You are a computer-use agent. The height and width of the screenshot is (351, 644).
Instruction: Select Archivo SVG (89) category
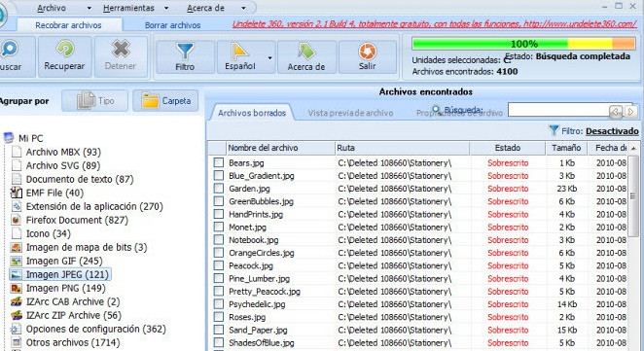(x=63, y=165)
